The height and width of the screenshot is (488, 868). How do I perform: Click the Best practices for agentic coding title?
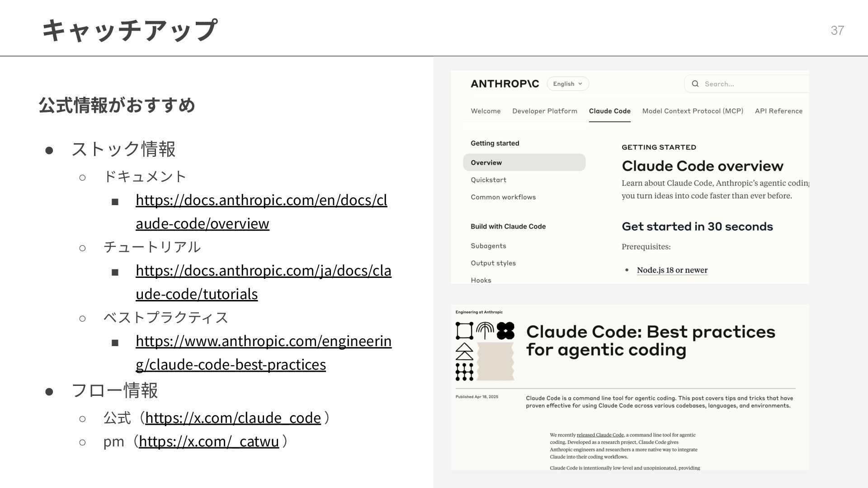pos(651,341)
